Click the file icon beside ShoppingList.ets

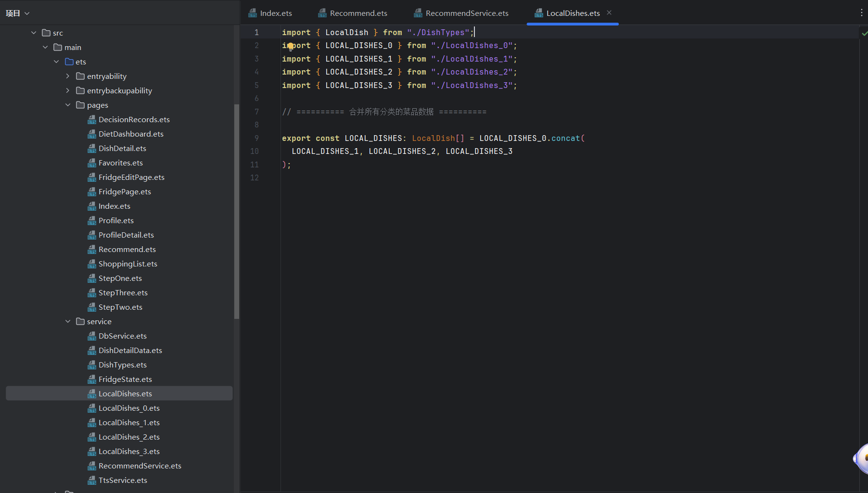click(92, 264)
